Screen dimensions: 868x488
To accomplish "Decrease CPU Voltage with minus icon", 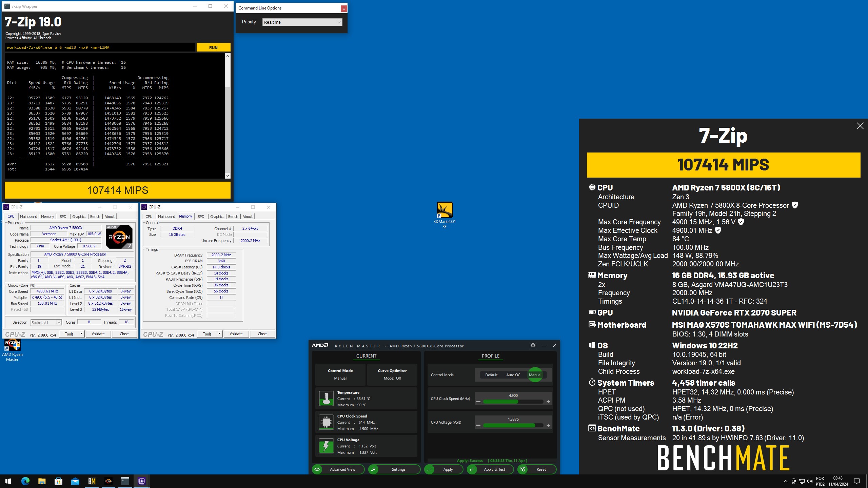I will click(x=478, y=426).
